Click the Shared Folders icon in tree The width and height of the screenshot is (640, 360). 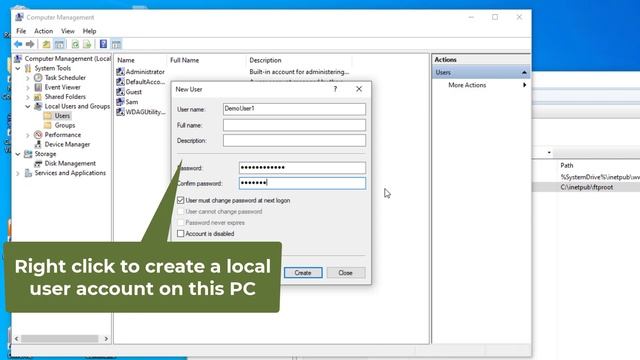[x=38, y=97]
